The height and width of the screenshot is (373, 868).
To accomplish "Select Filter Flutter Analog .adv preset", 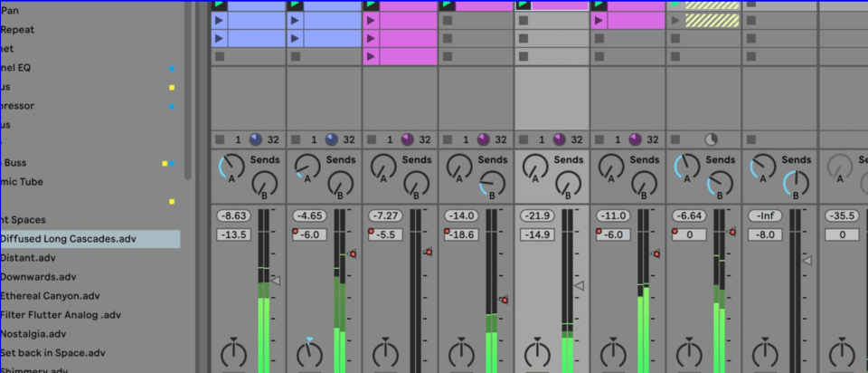I will 61,315.
